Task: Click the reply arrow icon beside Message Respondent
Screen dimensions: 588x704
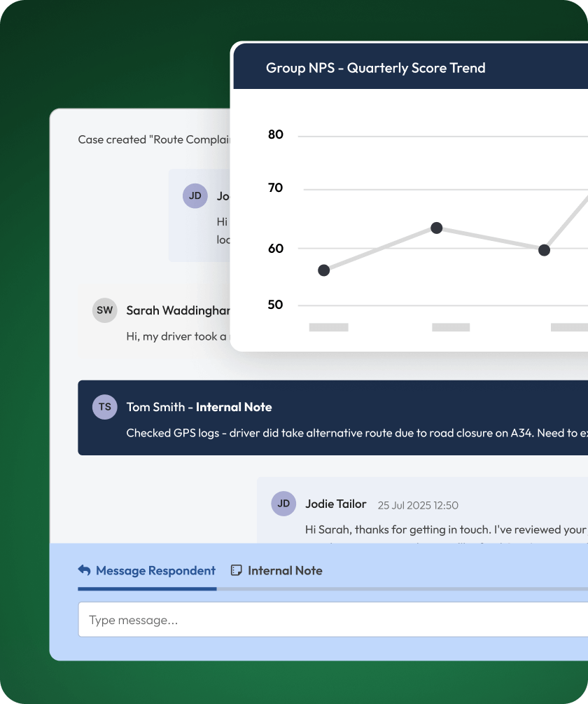Action: pos(84,570)
